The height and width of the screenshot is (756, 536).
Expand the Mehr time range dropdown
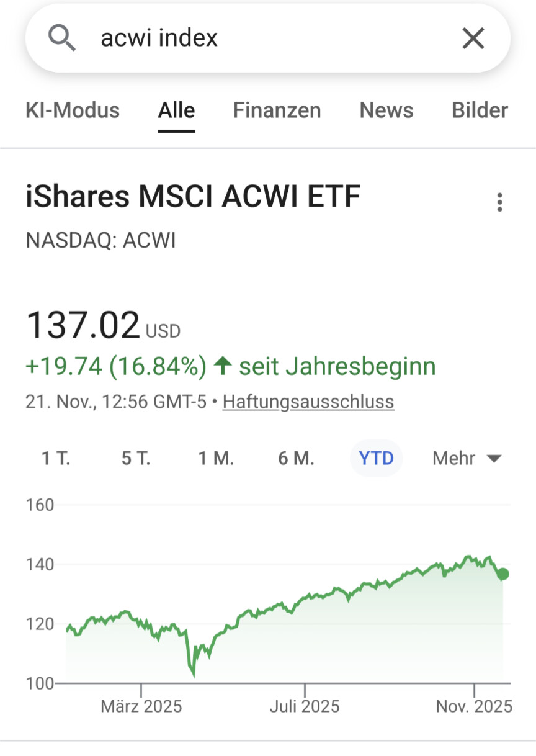tap(467, 459)
